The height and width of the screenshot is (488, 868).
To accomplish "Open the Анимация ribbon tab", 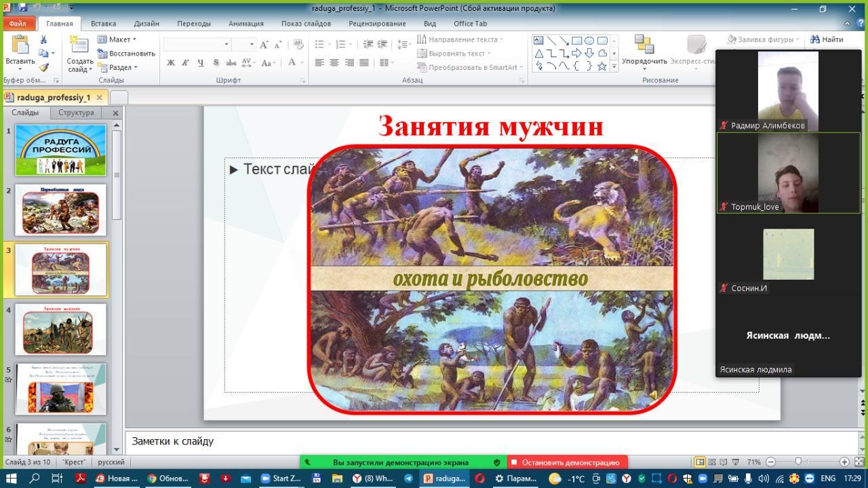I will pyautogui.click(x=245, y=23).
